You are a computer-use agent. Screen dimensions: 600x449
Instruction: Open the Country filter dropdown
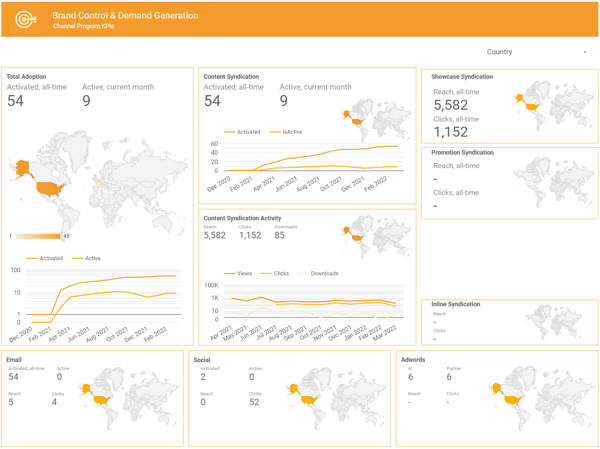(x=537, y=52)
